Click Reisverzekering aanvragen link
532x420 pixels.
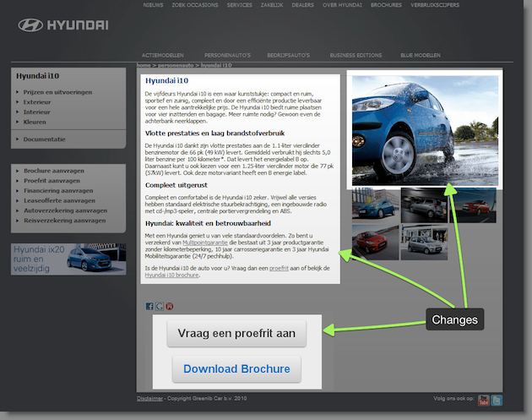(x=65, y=221)
